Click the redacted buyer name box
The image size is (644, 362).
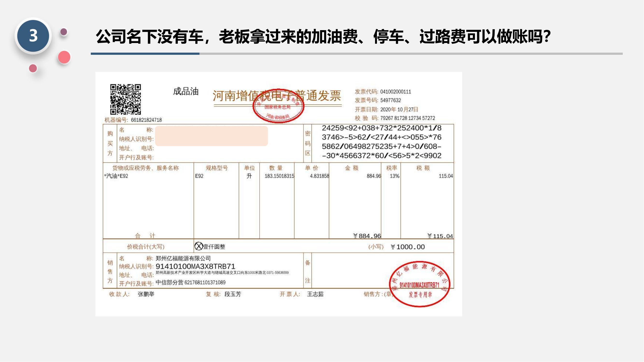[x=211, y=136]
